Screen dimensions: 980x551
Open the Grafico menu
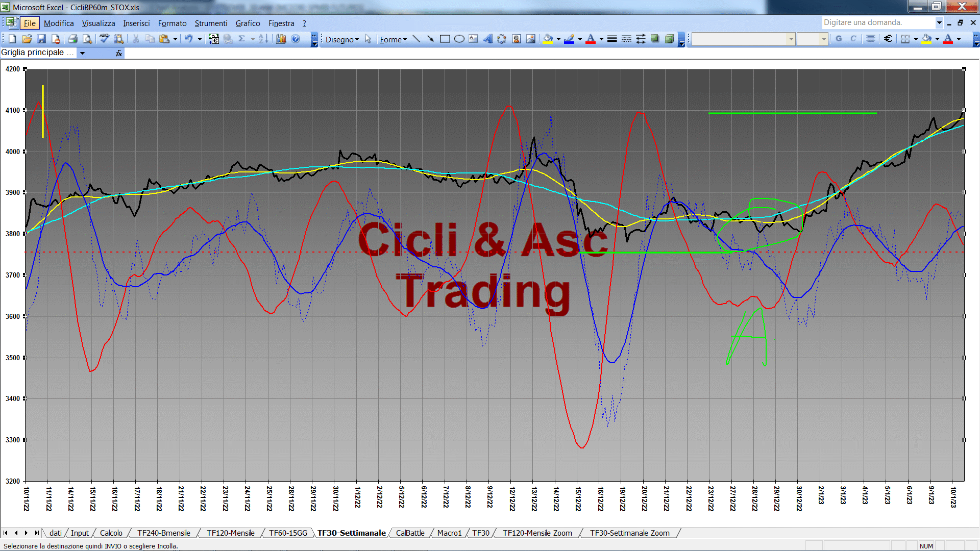[x=248, y=23]
